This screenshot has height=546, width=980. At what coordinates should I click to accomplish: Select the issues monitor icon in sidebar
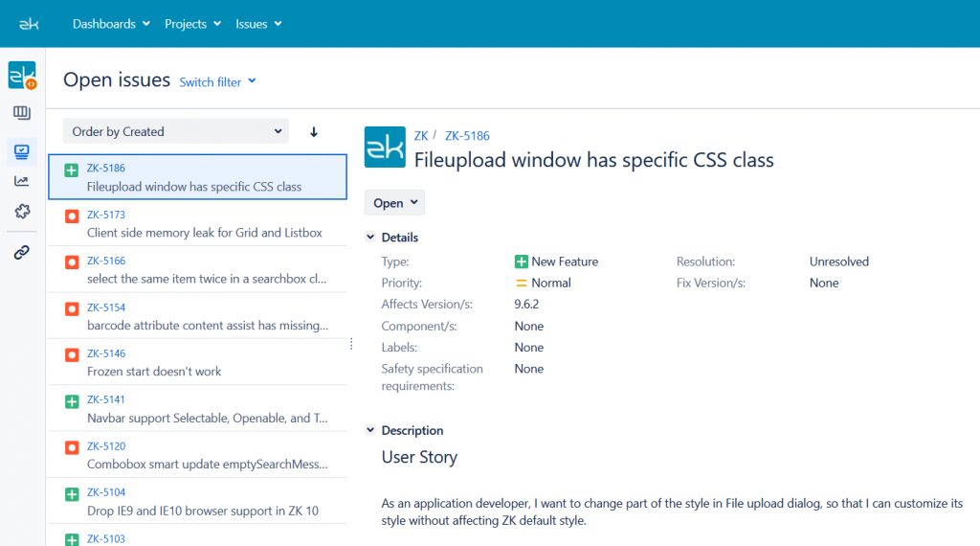22,150
